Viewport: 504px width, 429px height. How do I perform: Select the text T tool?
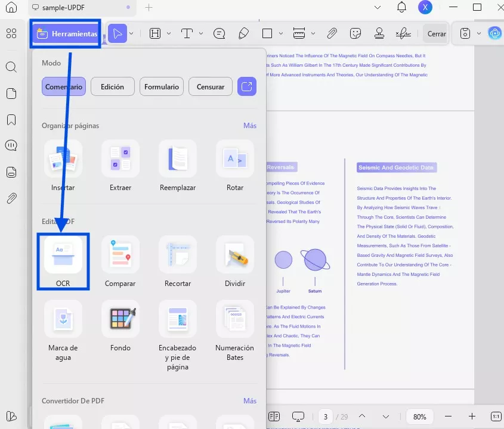point(187,33)
